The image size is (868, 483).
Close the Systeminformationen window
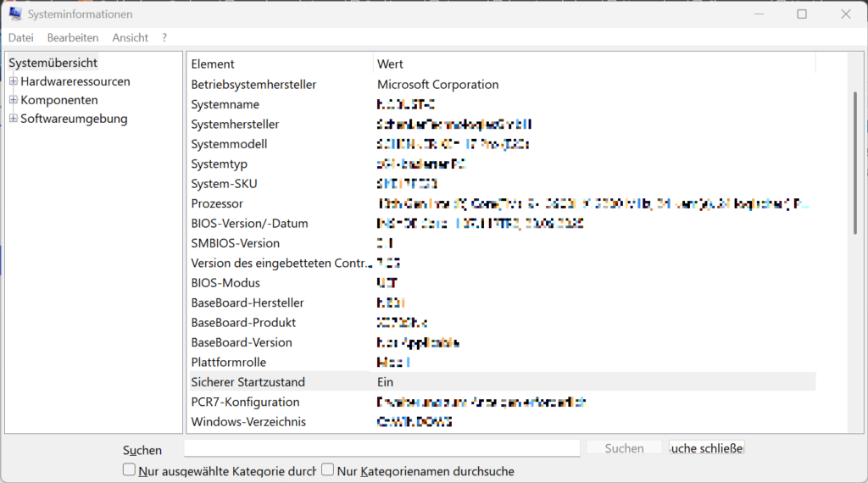point(845,14)
